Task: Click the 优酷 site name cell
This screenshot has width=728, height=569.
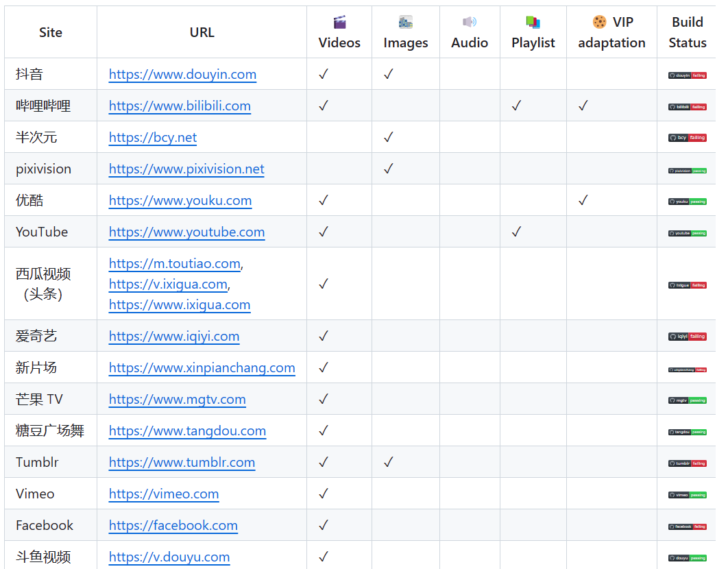Action: click(51, 200)
